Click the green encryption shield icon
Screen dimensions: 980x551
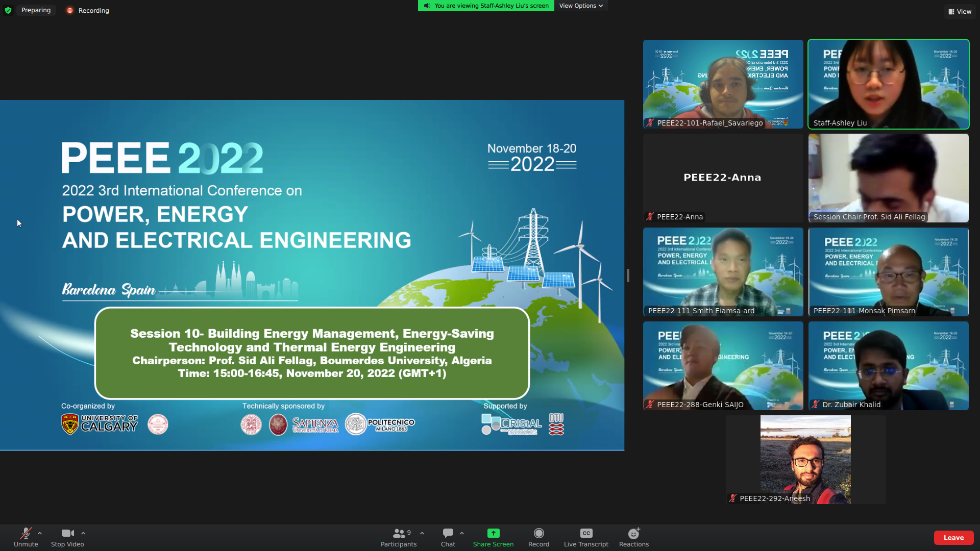click(8, 10)
